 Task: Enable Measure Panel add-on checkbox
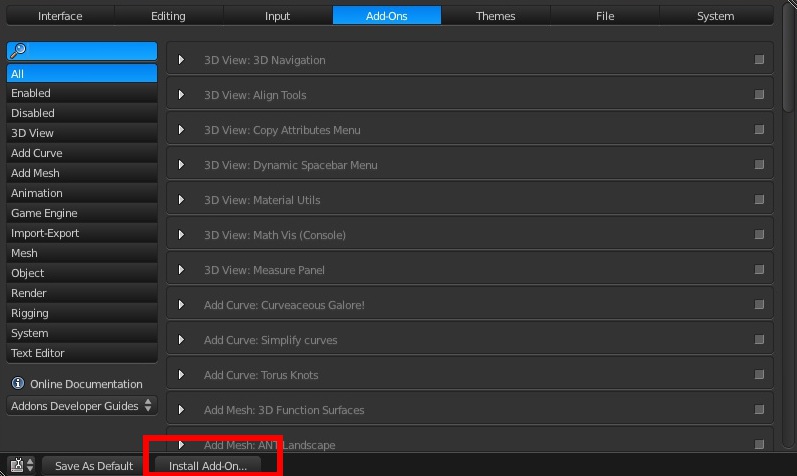click(x=759, y=270)
